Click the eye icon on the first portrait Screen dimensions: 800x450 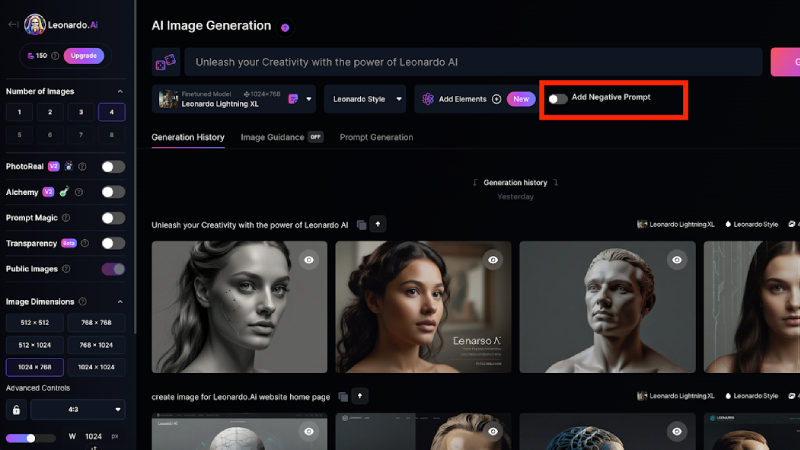[x=309, y=259]
